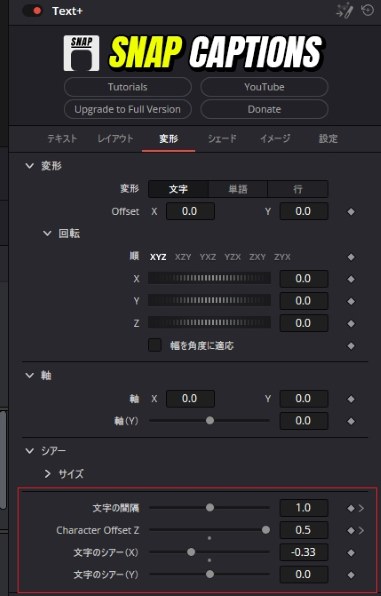Click the 軸(Y) value field
The width and height of the screenshot is (381, 596).
click(x=304, y=421)
